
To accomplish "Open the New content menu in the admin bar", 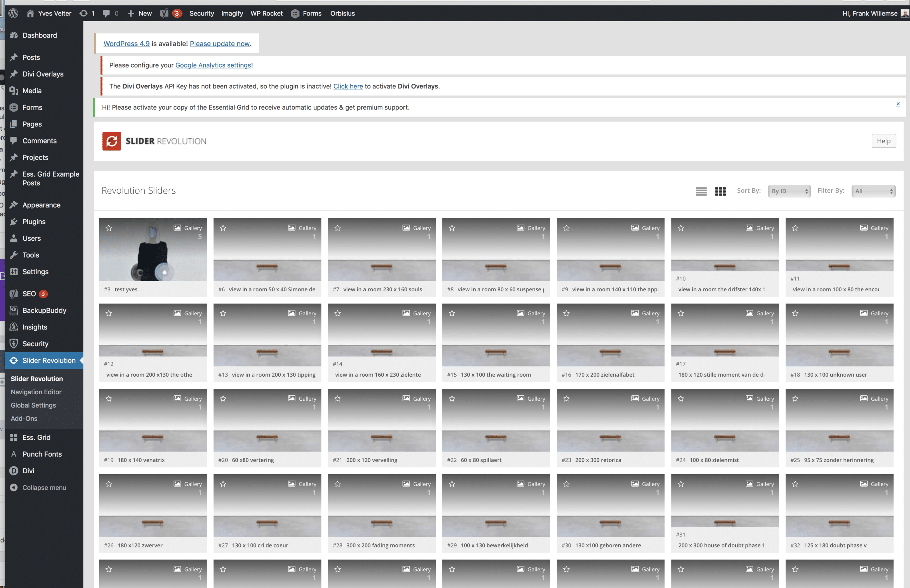I will point(140,13).
